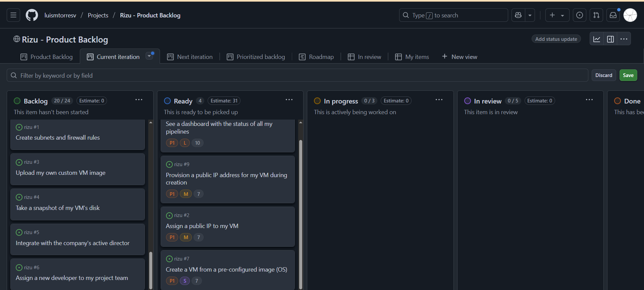Open the Ready column options menu

[x=289, y=100]
